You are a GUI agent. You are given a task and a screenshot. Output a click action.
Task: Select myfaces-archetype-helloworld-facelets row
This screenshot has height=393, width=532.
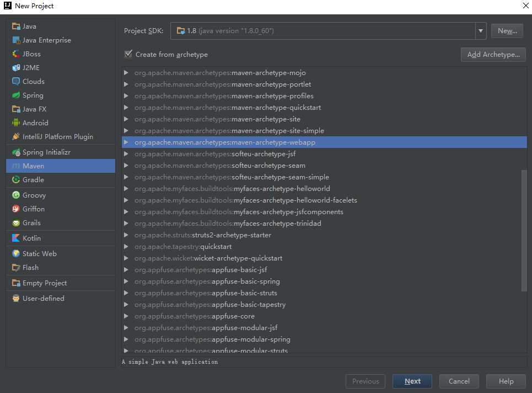click(324, 200)
